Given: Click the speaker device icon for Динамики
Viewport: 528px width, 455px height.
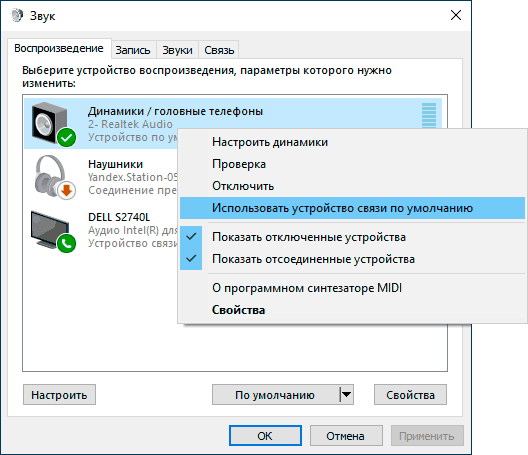Looking at the screenshot, I should tap(53, 124).
